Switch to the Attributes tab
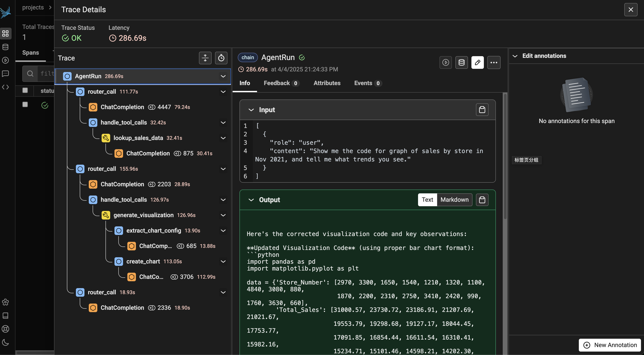Screen dimensions: 644x355 pos(327,83)
